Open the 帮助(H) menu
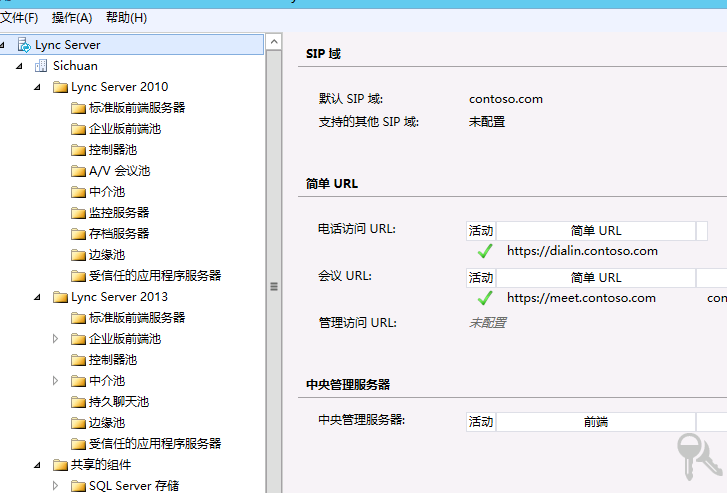Screen dimensions: 727x493 point(126,18)
